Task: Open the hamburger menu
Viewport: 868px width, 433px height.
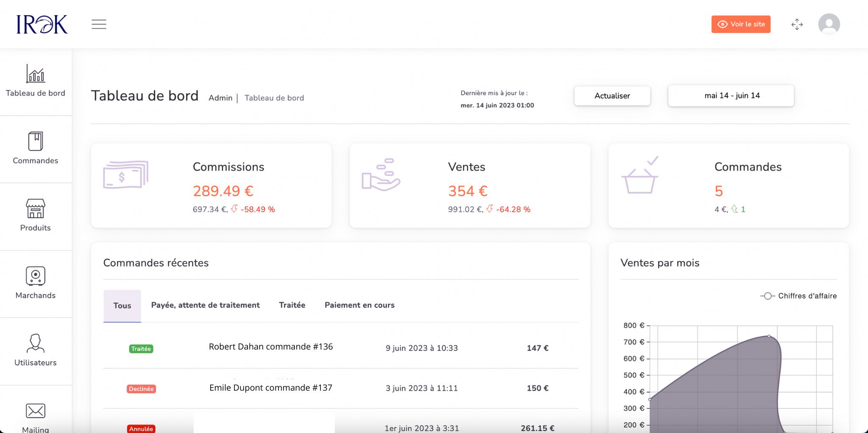Action: (x=99, y=24)
